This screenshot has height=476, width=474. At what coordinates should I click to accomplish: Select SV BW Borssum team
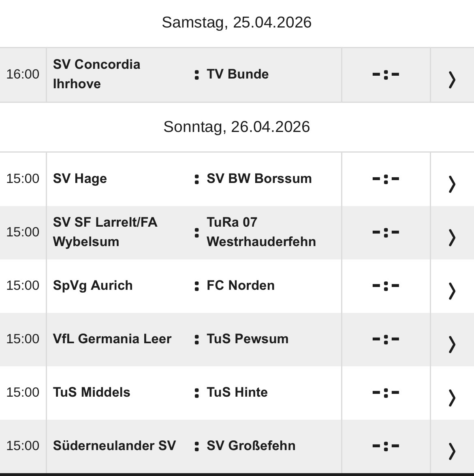(259, 178)
